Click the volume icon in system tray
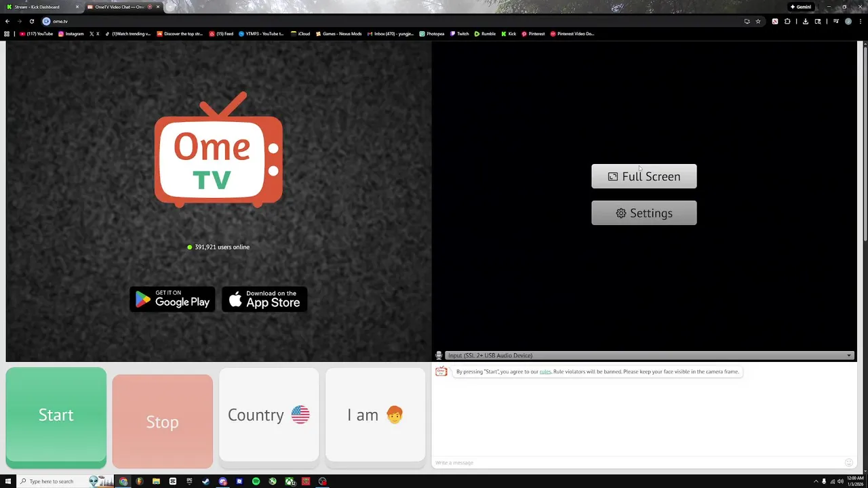 point(840,481)
